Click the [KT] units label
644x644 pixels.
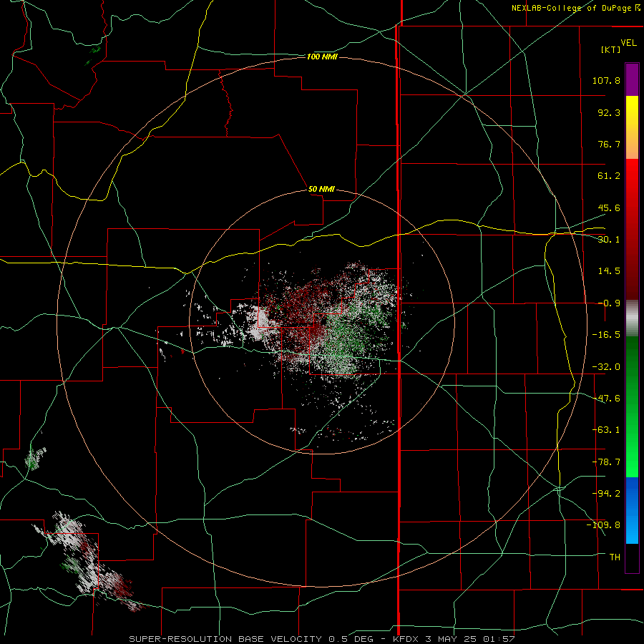pyautogui.click(x=611, y=49)
